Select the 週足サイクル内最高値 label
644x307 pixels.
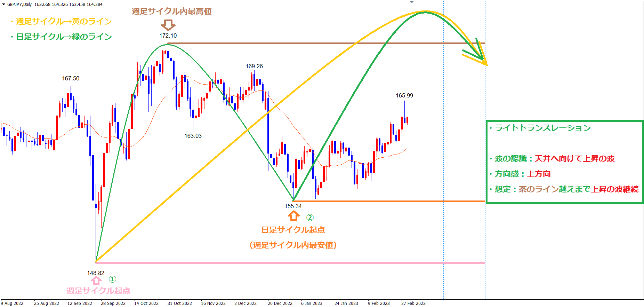click(172, 11)
